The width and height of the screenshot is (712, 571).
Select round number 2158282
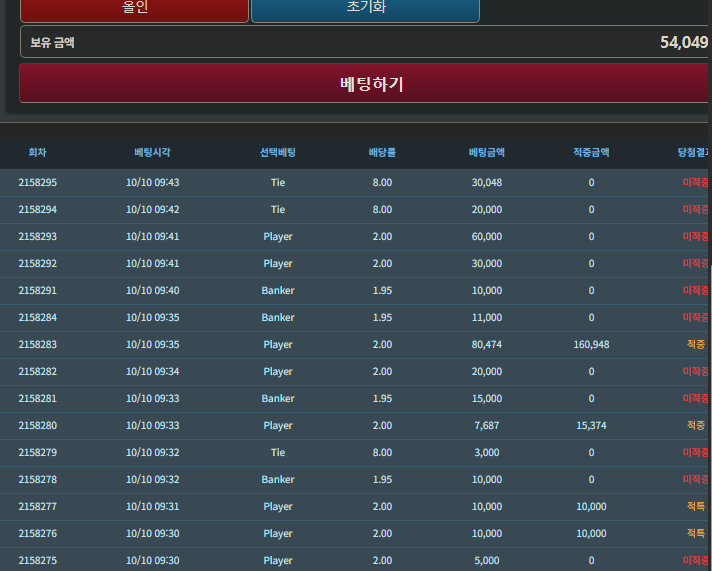coord(38,372)
